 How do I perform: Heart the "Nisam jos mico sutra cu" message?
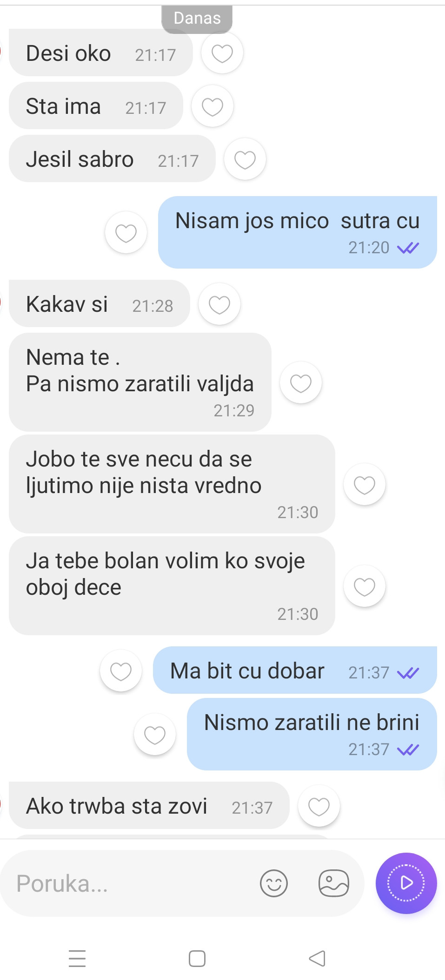pos(126,232)
